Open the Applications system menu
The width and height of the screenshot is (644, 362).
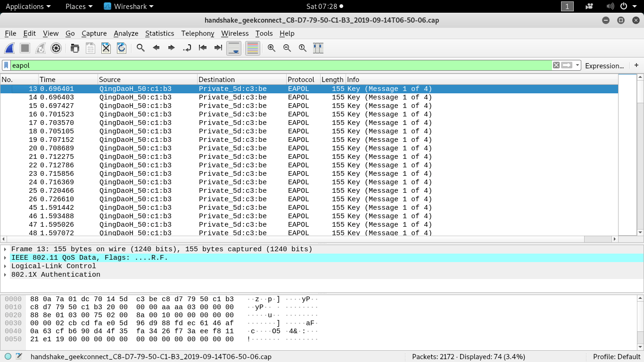[28, 6]
